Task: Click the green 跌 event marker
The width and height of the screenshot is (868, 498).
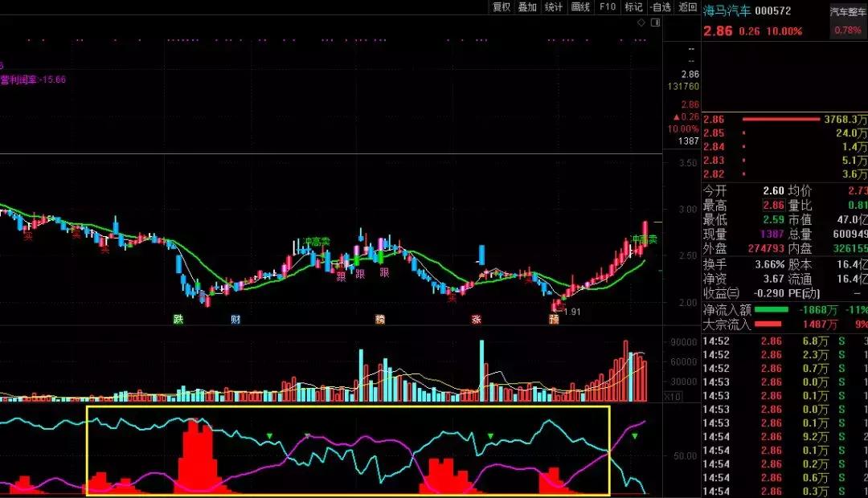Action: (x=178, y=319)
